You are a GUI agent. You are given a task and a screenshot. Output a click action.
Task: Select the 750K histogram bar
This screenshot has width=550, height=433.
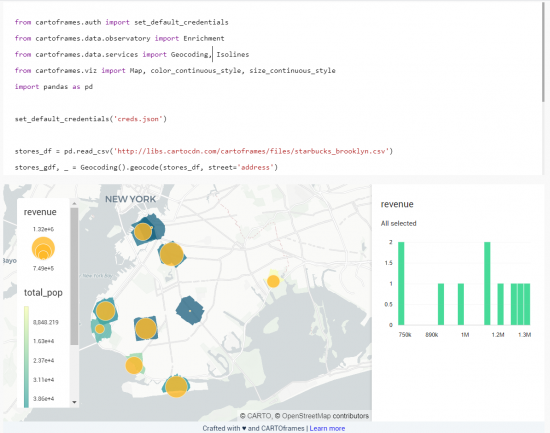(401, 284)
